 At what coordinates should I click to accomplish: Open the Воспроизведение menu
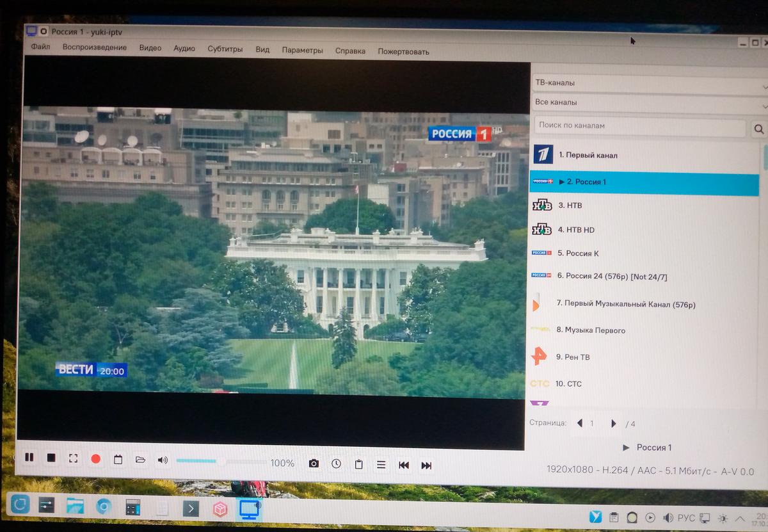pyautogui.click(x=95, y=47)
